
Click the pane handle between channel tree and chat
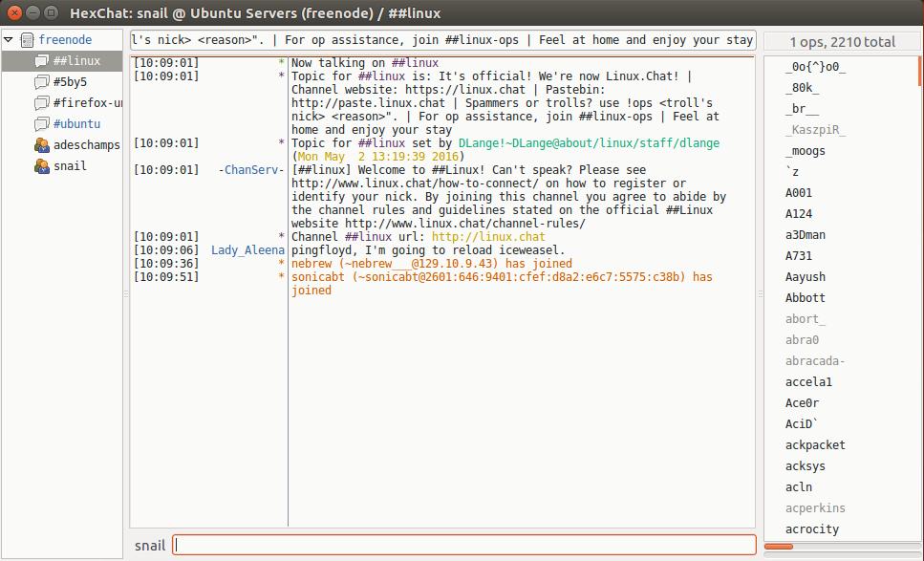[126, 293]
